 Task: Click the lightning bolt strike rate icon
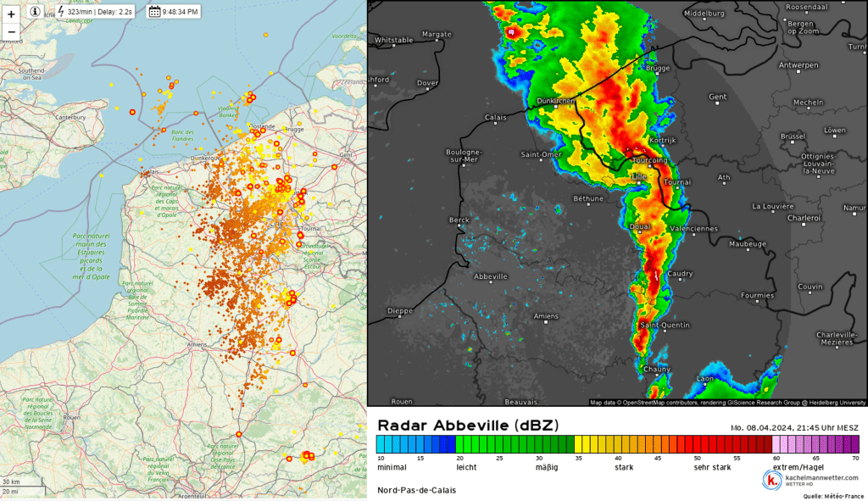tap(60, 12)
